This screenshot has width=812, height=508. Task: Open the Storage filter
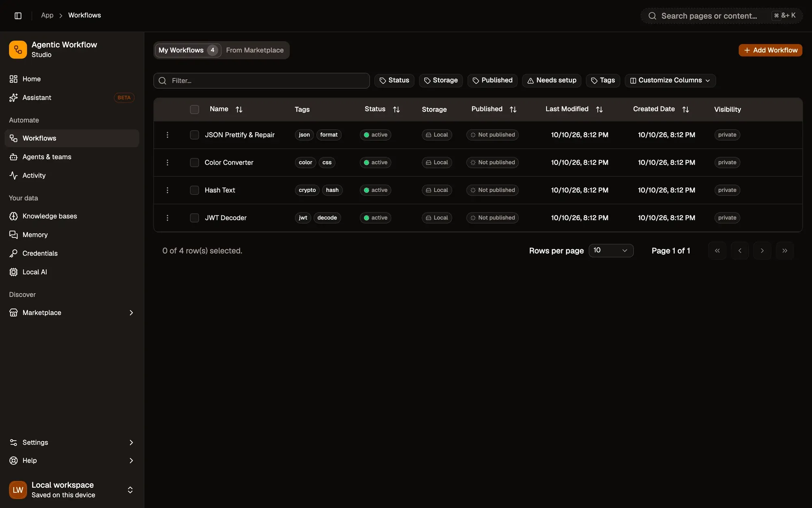[441, 80]
